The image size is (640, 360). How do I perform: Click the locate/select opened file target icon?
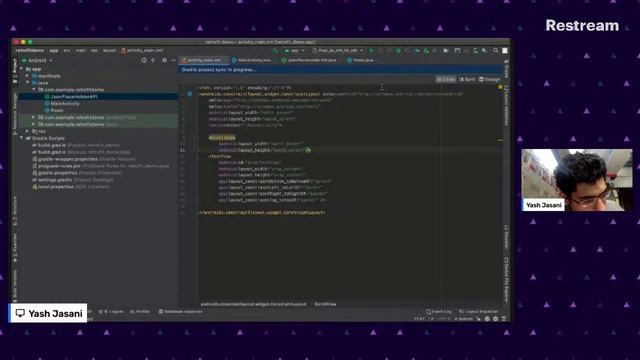tap(144, 60)
